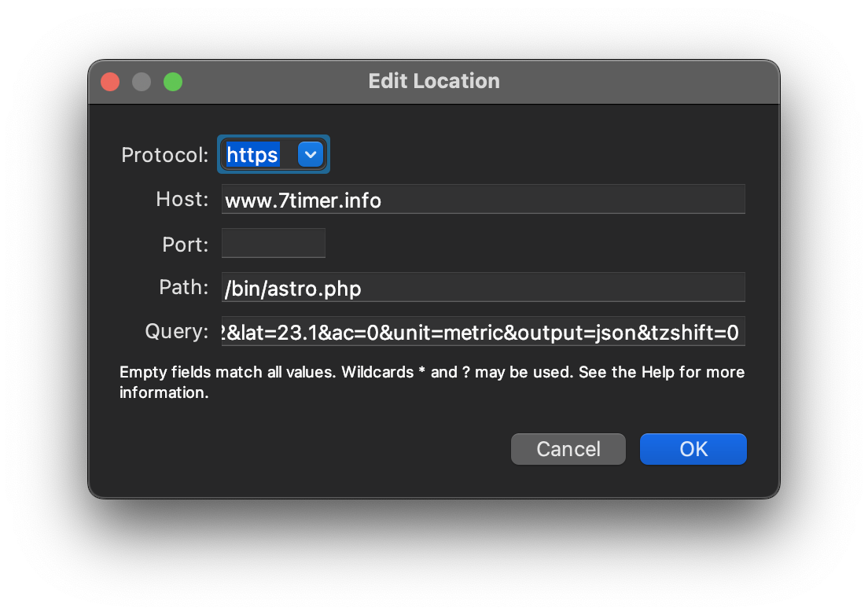The width and height of the screenshot is (868, 615).
Task: Confirm with the OK button
Action: (x=693, y=449)
